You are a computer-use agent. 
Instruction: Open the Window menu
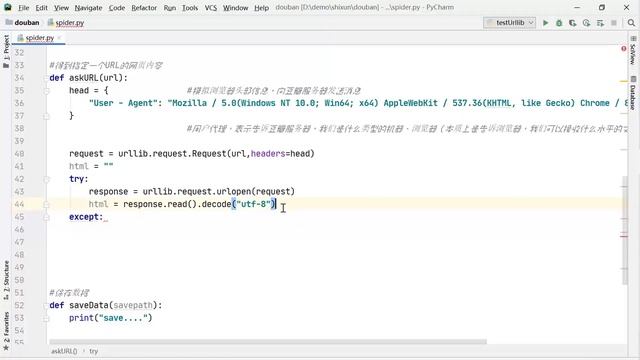[x=236, y=7]
